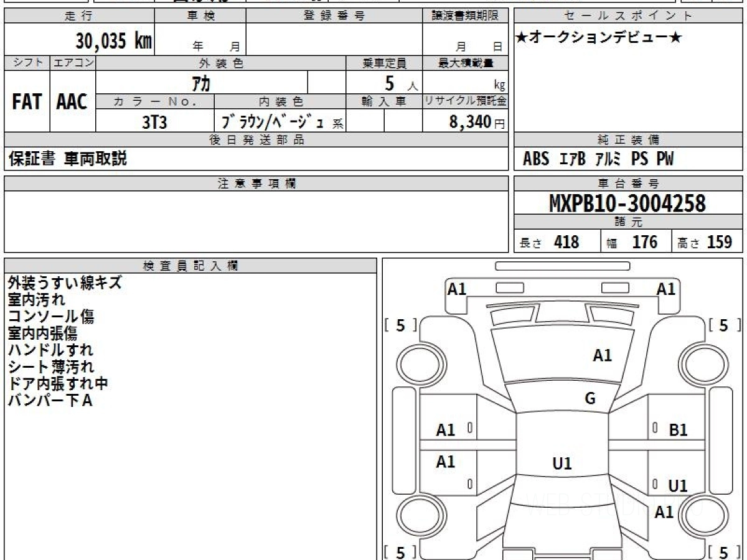The image size is (747, 560).
Task: Click the U1 mark on the side door
Action: click(x=678, y=487)
